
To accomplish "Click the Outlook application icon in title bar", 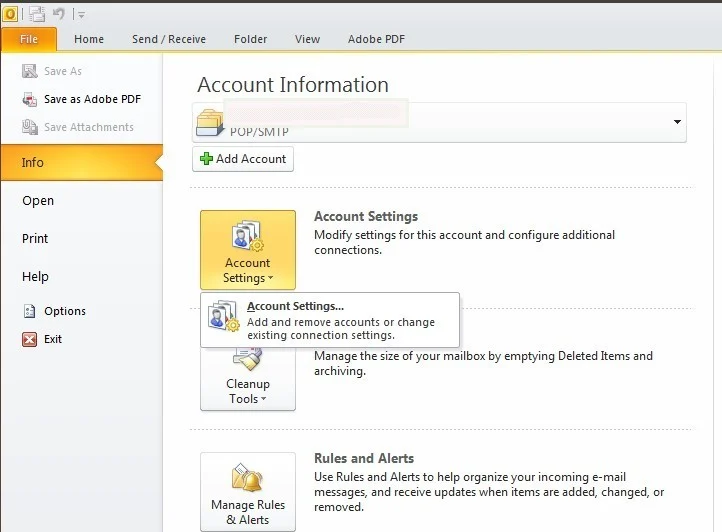I will click(10, 14).
